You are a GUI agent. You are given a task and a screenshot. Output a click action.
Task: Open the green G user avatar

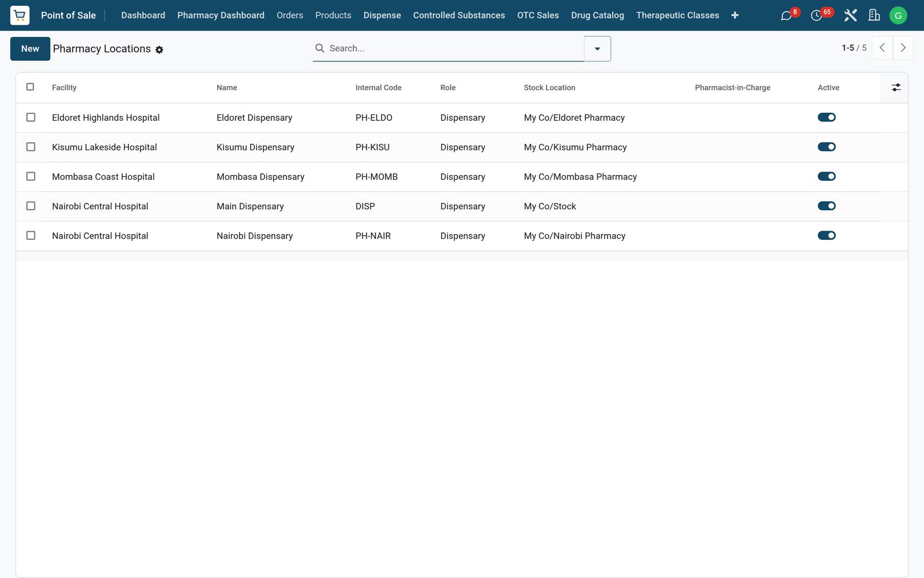coord(898,16)
